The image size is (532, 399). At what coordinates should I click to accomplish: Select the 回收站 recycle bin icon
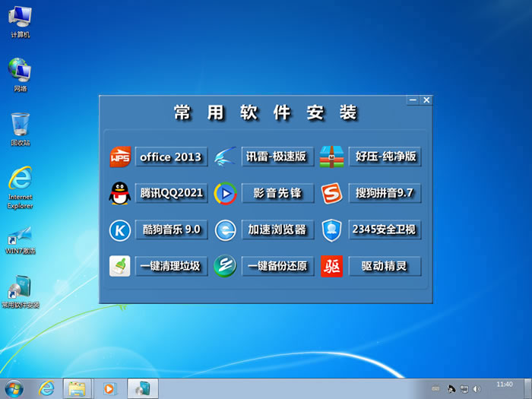(x=20, y=129)
